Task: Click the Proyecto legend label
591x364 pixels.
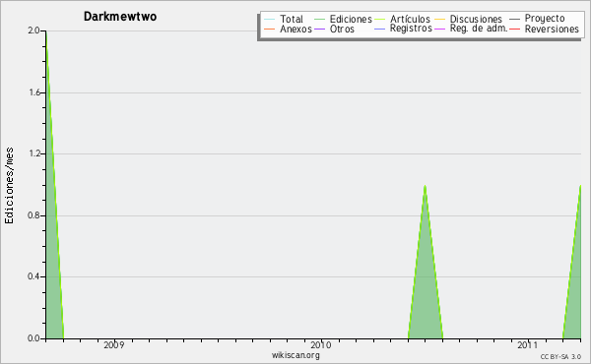Action: coord(545,19)
